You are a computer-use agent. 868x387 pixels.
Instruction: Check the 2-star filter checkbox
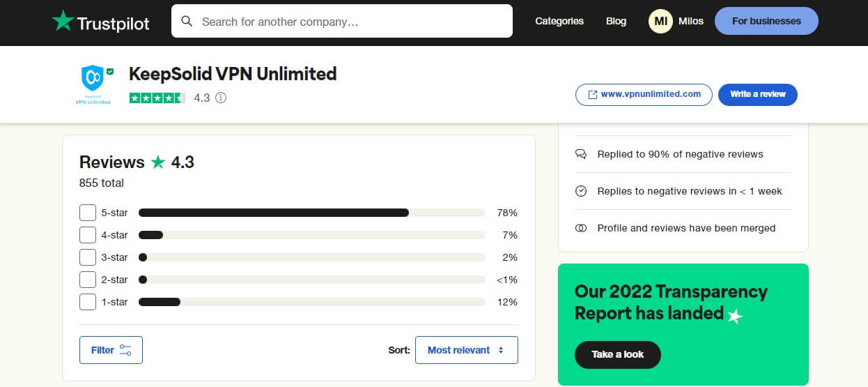click(x=88, y=280)
